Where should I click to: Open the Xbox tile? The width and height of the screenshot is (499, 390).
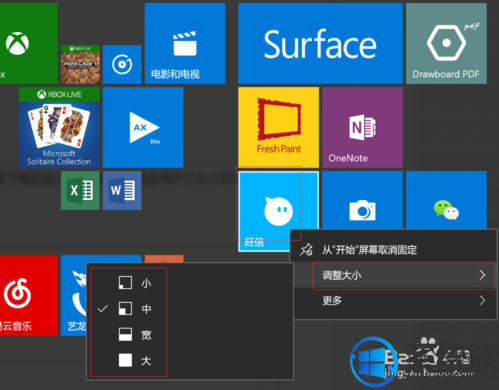coord(29,43)
